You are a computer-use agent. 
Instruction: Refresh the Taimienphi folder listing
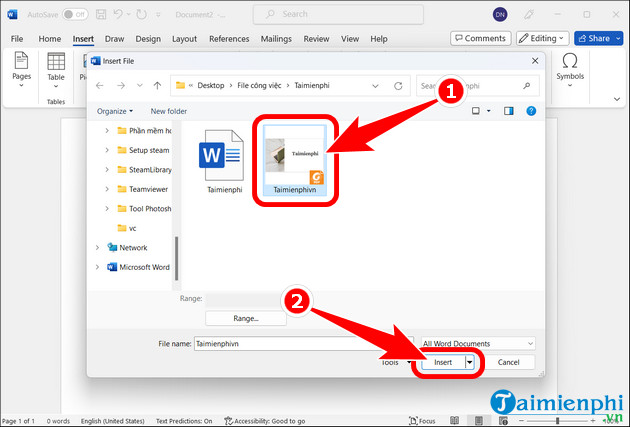398,86
